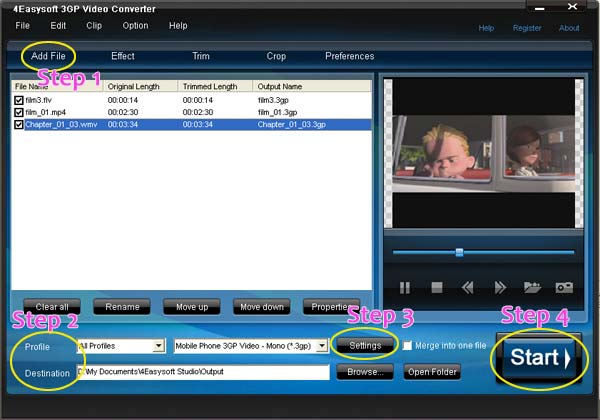Image resolution: width=600 pixels, height=420 pixels.
Task: Rewind the preview video
Action: click(x=468, y=287)
